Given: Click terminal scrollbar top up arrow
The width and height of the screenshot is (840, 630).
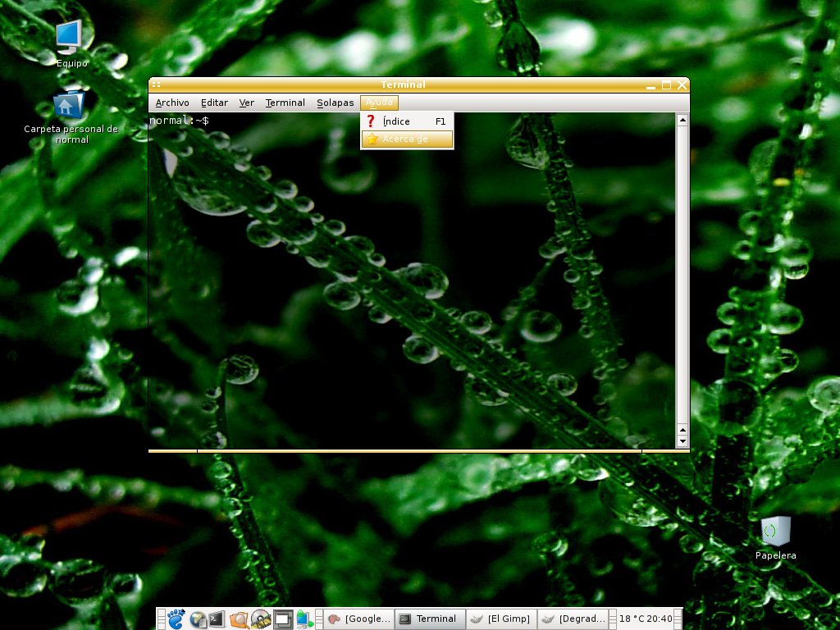Looking at the screenshot, I should (682, 120).
